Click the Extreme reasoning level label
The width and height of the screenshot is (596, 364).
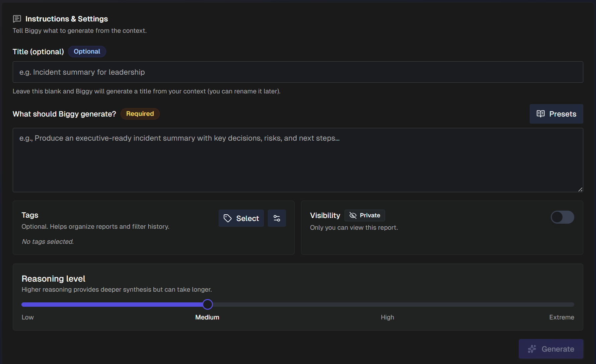[x=562, y=317]
